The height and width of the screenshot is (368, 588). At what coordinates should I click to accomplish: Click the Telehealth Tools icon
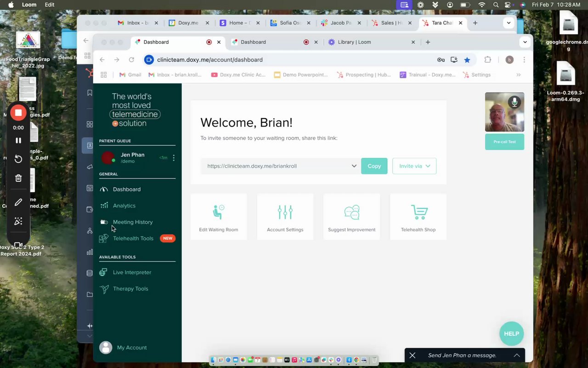point(104,238)
